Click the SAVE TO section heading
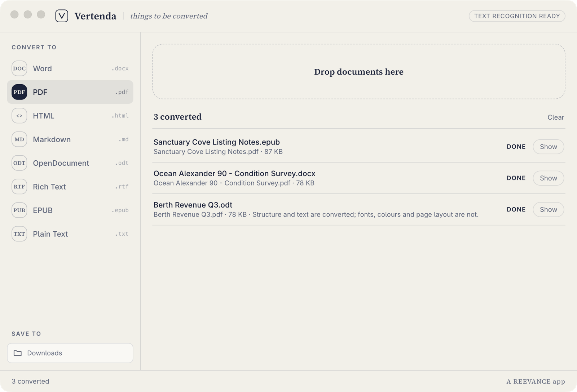Viewport: 577px width, 392px height. [x=26, y=334]
